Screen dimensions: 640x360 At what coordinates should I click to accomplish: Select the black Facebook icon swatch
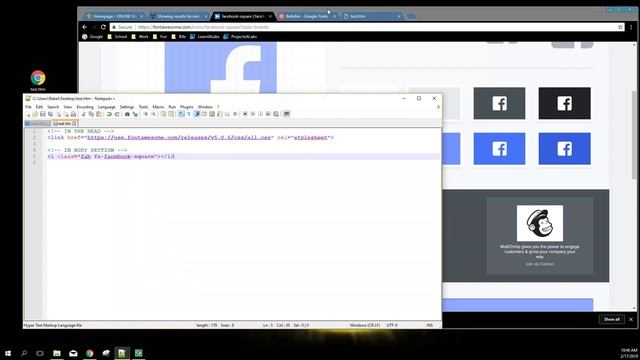point(564,103)
